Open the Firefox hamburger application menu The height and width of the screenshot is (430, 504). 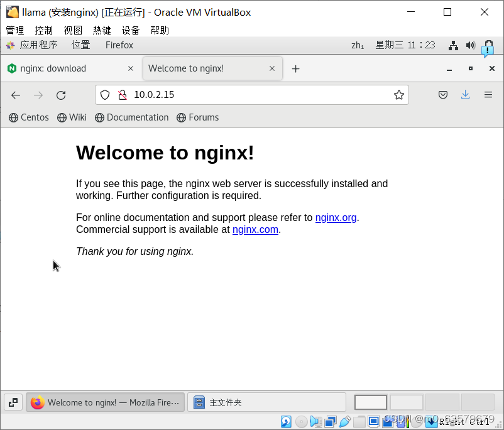488,95
